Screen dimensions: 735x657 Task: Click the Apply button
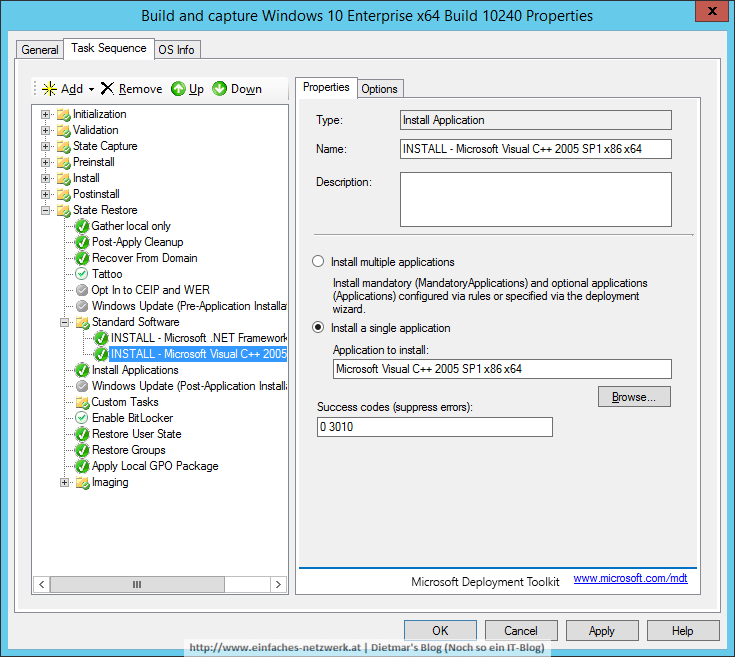[x=602, y=631]
